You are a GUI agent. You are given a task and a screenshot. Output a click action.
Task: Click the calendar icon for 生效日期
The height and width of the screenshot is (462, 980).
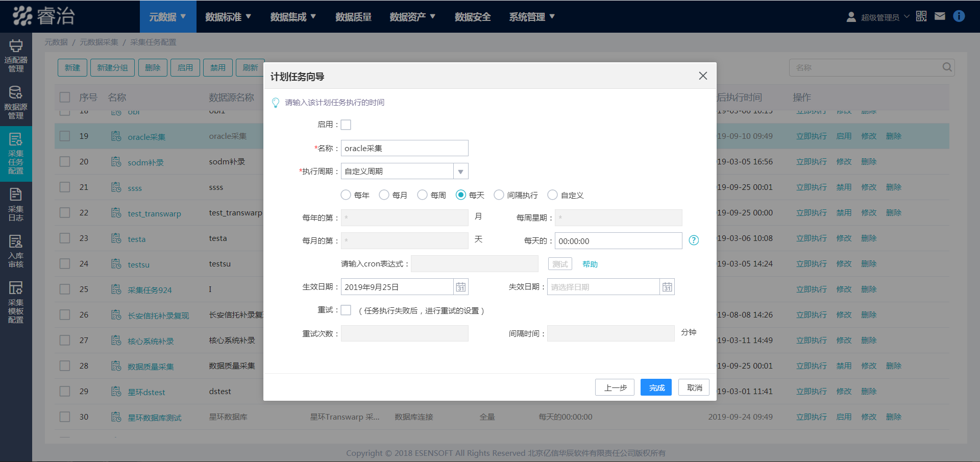(x=461, y=287)
